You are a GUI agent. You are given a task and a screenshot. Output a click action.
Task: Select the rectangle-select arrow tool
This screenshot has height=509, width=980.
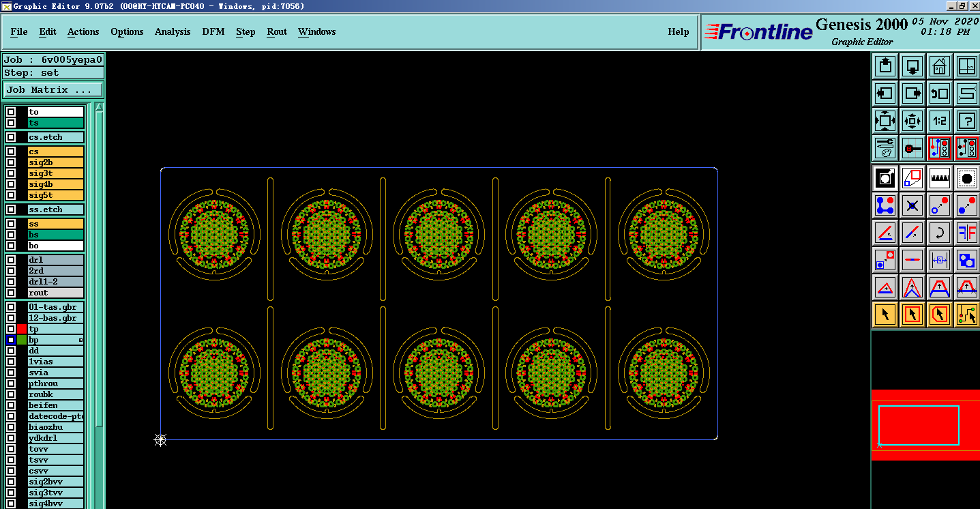[x=912, y=315]
